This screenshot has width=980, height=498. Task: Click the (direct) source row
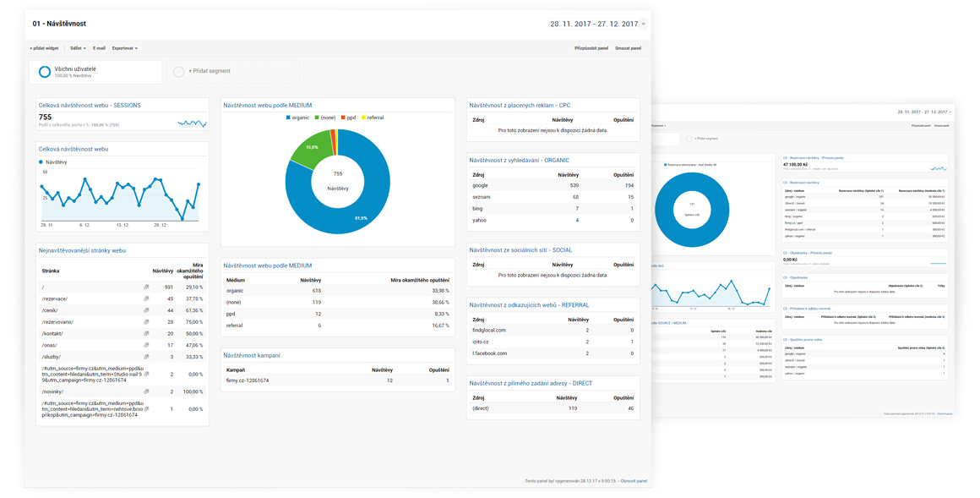[553, 408]
